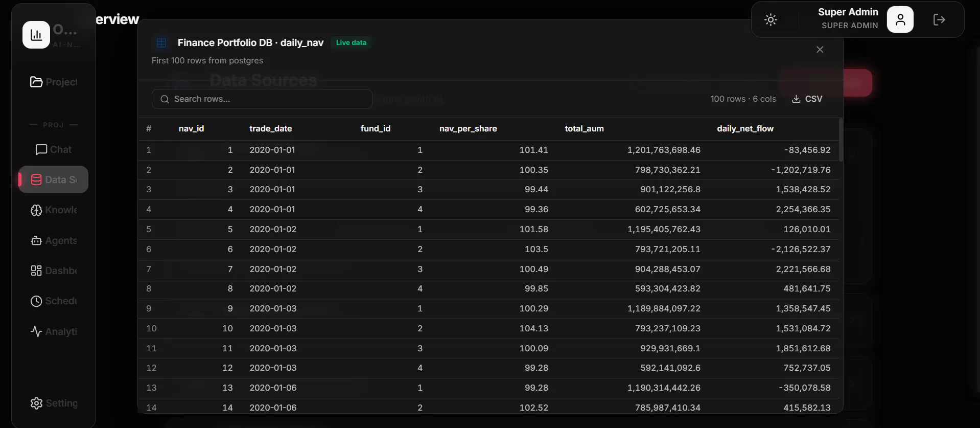Viewport: 980px width, 428px height.
Task: Click the fund_id column header
Action: [x=376, y=129]
